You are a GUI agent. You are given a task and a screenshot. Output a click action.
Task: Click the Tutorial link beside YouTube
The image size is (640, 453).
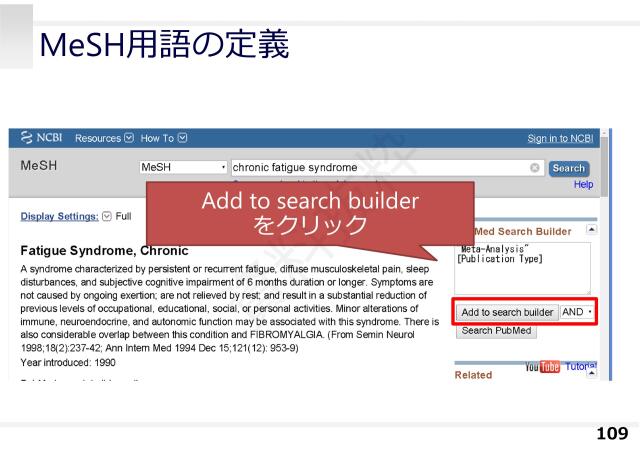579,367
